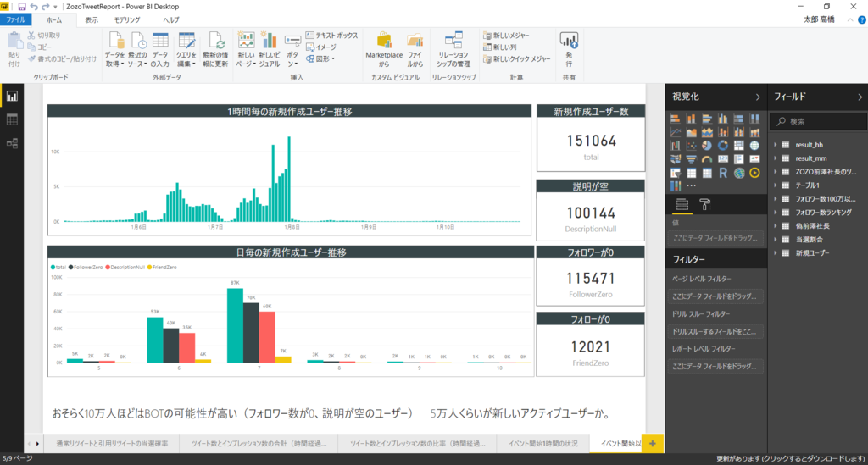Pick the funnel chart visualization
Image resolution: width=868 pixels, height=465 pixels.
[691, 159]
